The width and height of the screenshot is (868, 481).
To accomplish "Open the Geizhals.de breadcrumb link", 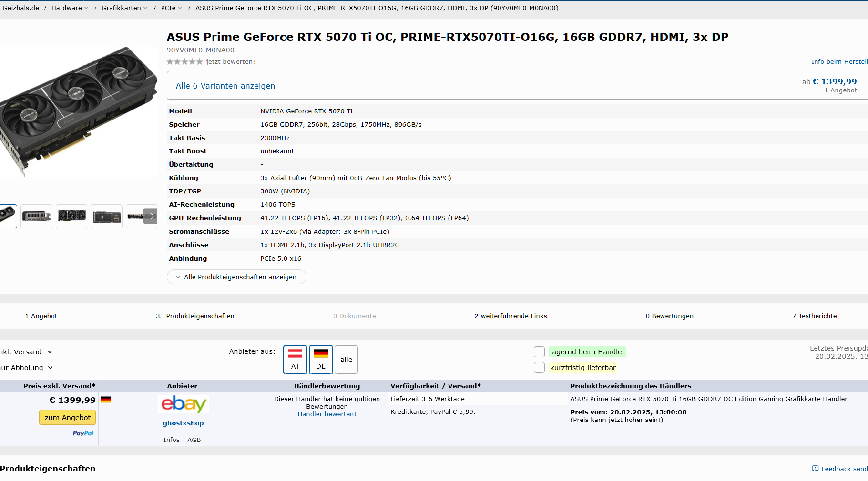I will [x=20, y=8].
